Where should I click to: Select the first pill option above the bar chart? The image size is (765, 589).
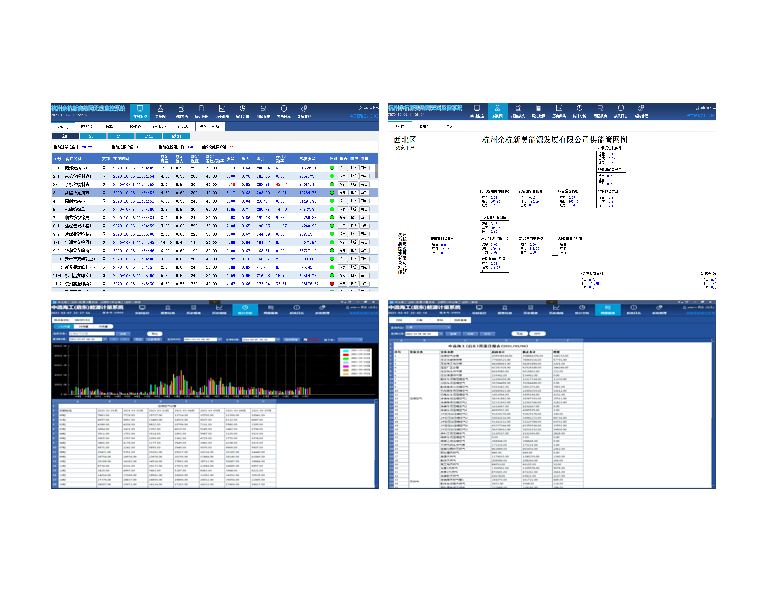tap(64, 326)
